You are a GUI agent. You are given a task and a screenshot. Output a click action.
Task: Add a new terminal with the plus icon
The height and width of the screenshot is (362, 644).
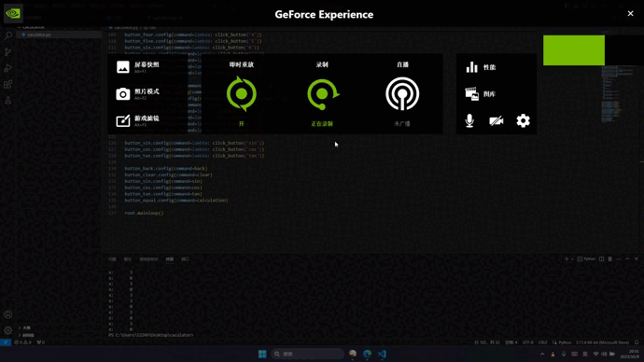click(x=567, y=259)
